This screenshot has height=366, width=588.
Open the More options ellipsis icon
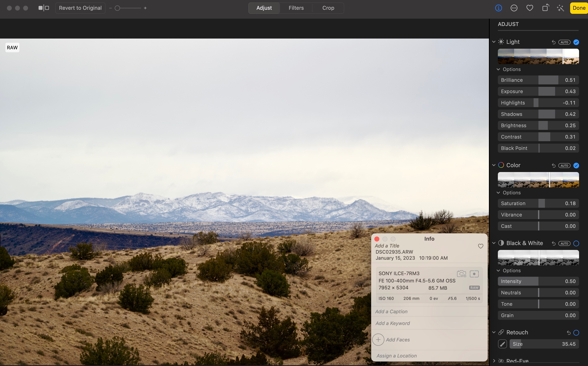click(x=514, y=8)
